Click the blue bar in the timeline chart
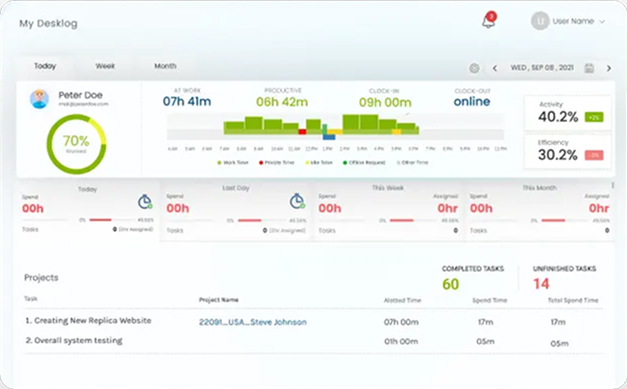 pos(329,137)
